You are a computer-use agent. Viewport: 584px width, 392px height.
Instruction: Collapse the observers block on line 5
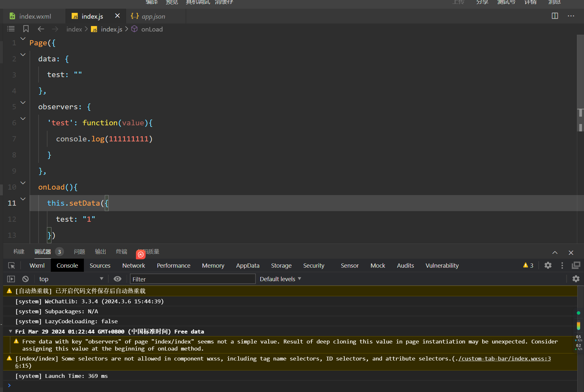[x=23, y=102]
